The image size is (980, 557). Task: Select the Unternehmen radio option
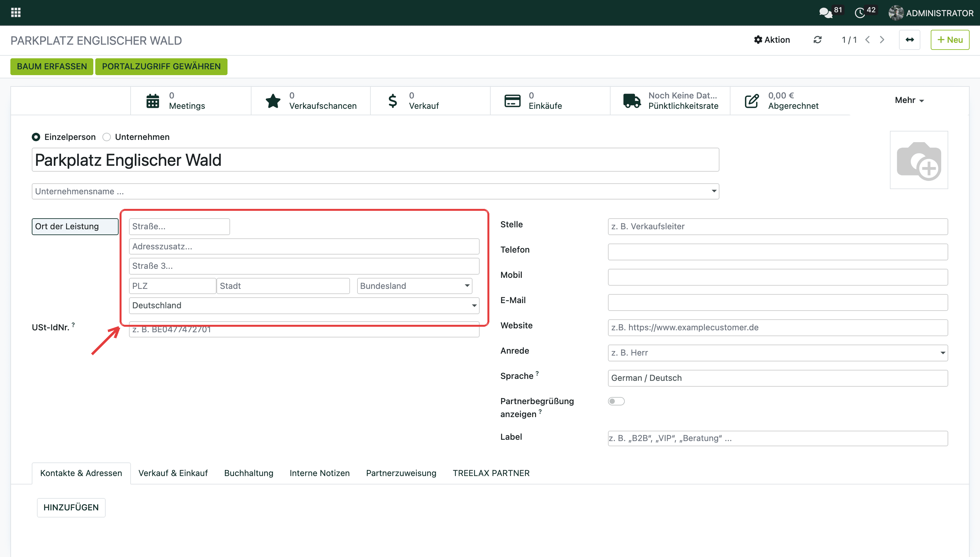[107, 137]
